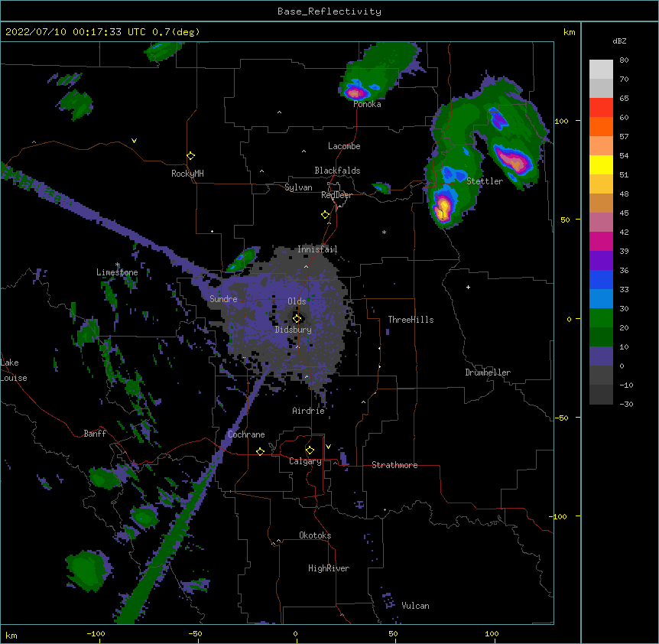Viewport: 659px width, 644px height.
Task: Click the RedDeer city label
Action: click(336, 195)
